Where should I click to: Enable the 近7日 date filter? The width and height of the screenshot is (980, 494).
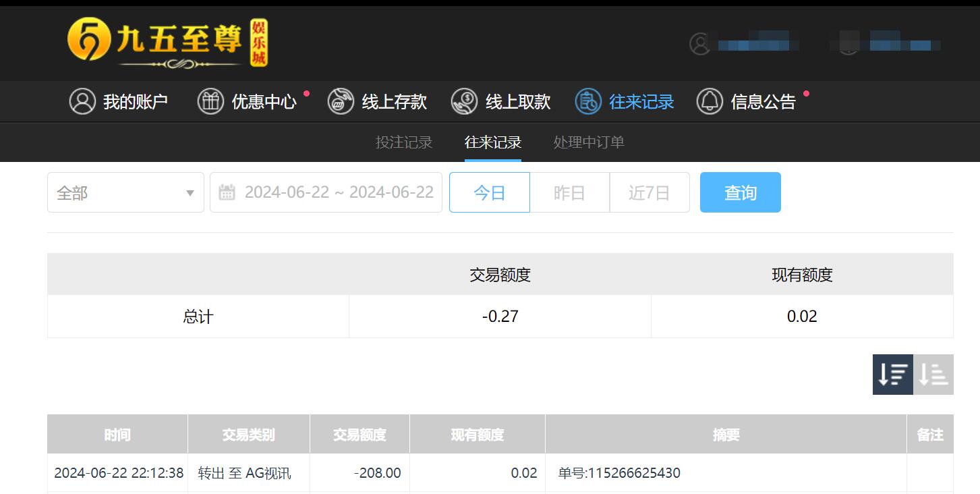650,192
